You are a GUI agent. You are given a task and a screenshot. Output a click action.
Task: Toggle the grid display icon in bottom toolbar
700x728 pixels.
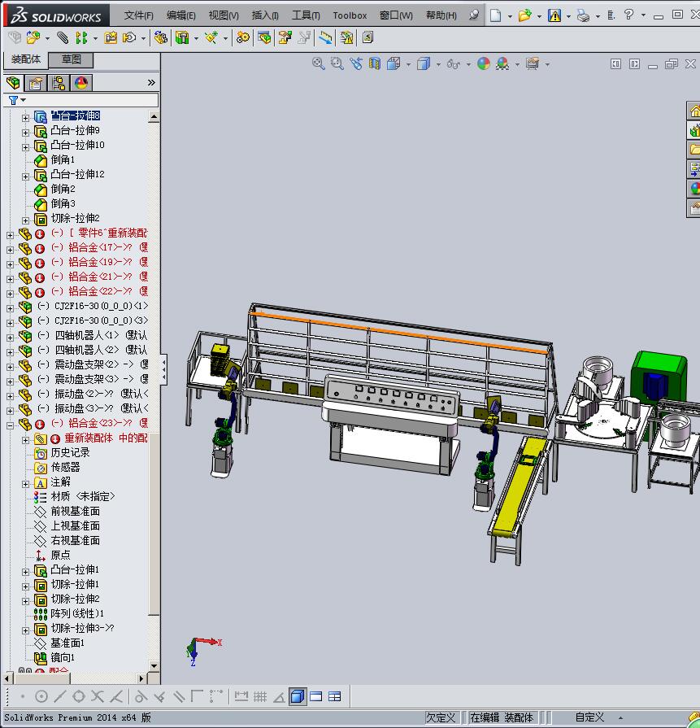click(260, 696)
